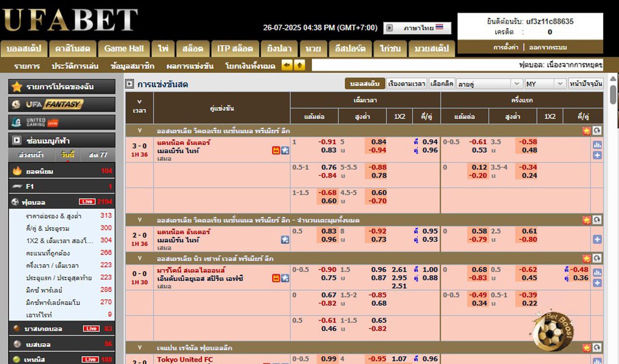
Task: Click plus icon for Marconi Stallions match
Action: 597,283
